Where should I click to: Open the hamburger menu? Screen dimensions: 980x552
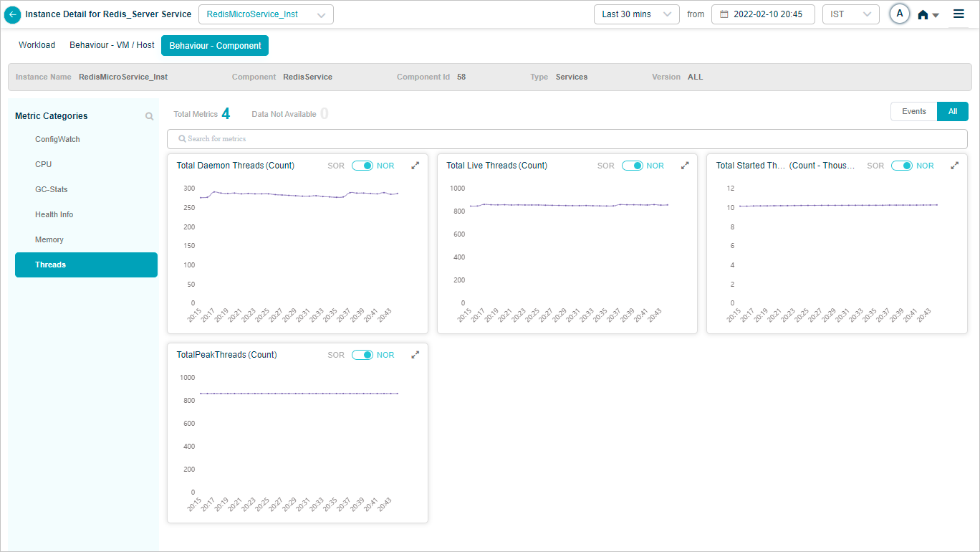pyautogui.click(x=959, y=14)
